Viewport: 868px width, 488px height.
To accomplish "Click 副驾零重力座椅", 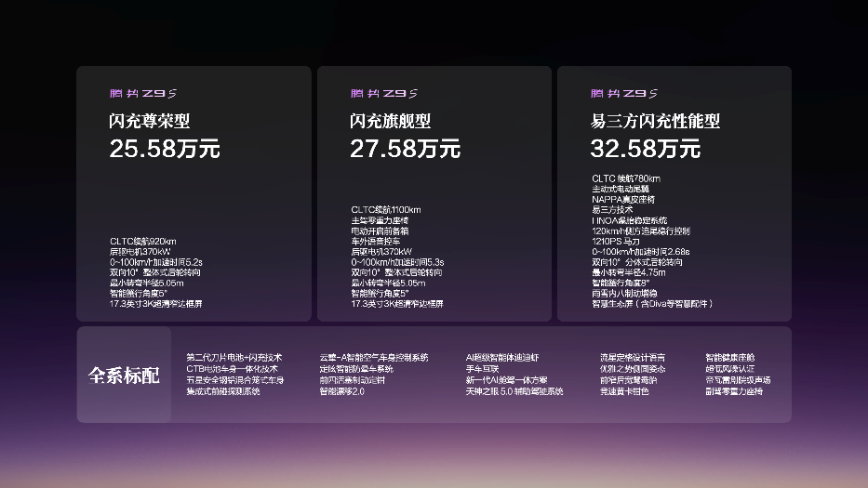I will click(x=734, y=391).
